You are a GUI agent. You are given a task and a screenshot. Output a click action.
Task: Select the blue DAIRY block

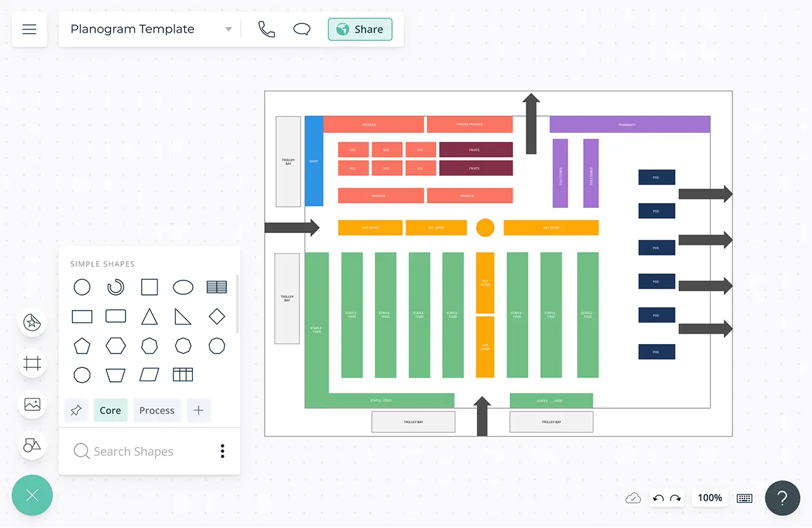[x=314, y=161]
